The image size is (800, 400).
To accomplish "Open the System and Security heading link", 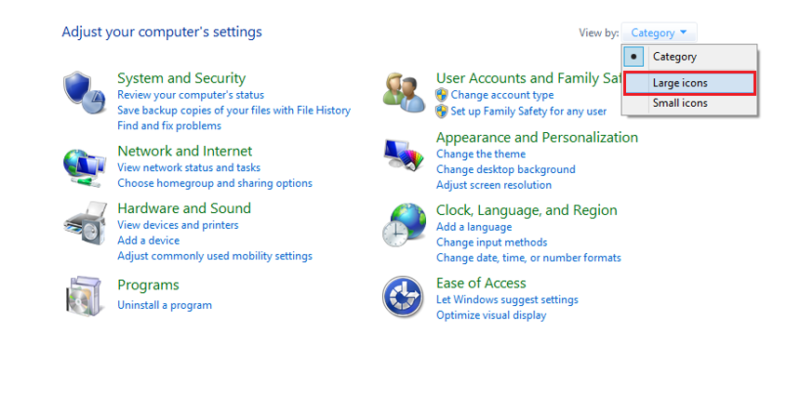I will (x=181, y=78).
